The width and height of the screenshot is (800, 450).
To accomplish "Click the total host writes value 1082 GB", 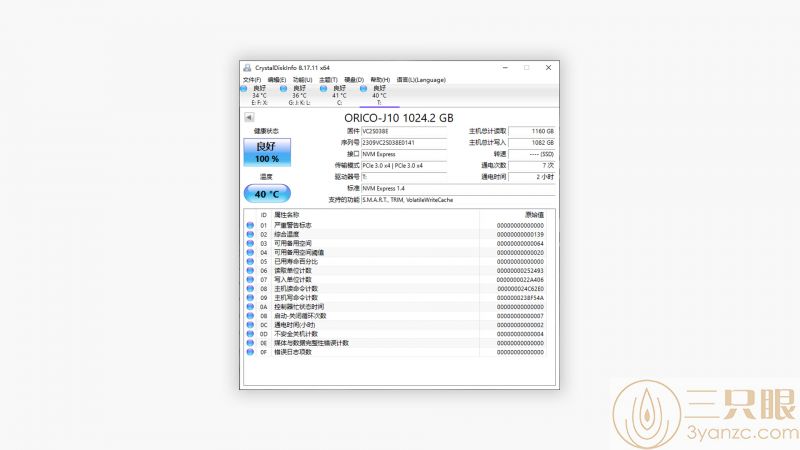I will (x=532, y=142).
